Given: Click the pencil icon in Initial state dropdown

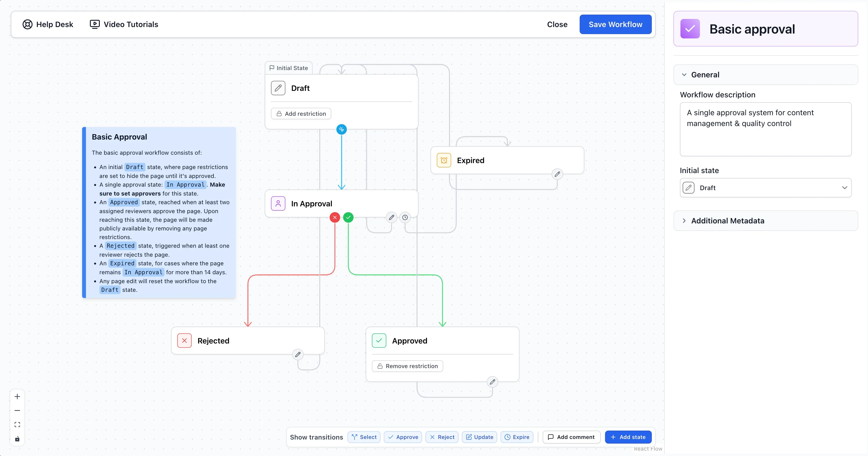Looking at the screenshot, I should click(688, 187).
